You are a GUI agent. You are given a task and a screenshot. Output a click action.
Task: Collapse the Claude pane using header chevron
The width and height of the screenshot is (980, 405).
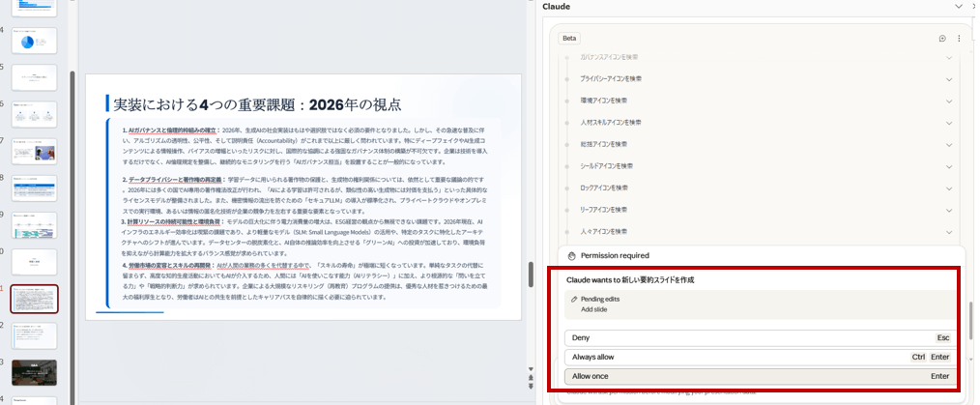(x=959, y=7)
